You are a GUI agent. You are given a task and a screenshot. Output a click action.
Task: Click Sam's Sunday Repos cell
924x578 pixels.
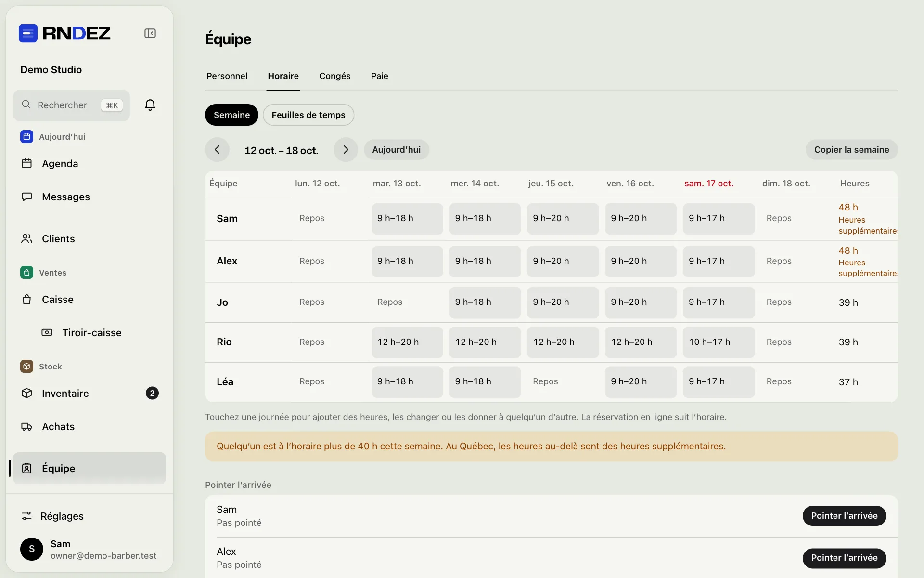pyautogui.click(x=796, y=219)
